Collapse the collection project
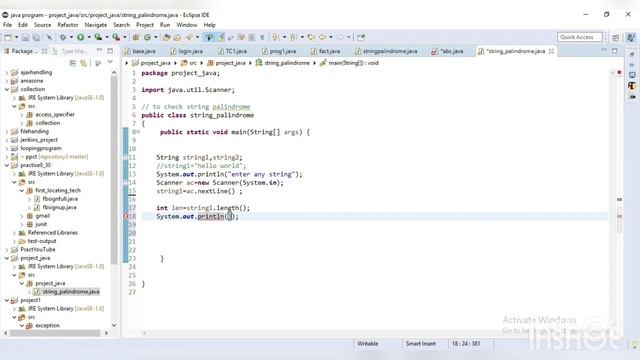 [x=7, y=89]
